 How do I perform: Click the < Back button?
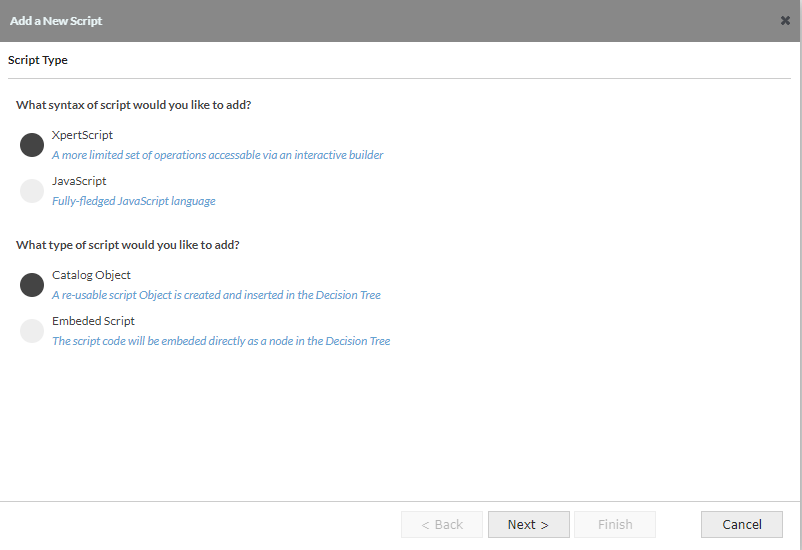click(442, 524)
